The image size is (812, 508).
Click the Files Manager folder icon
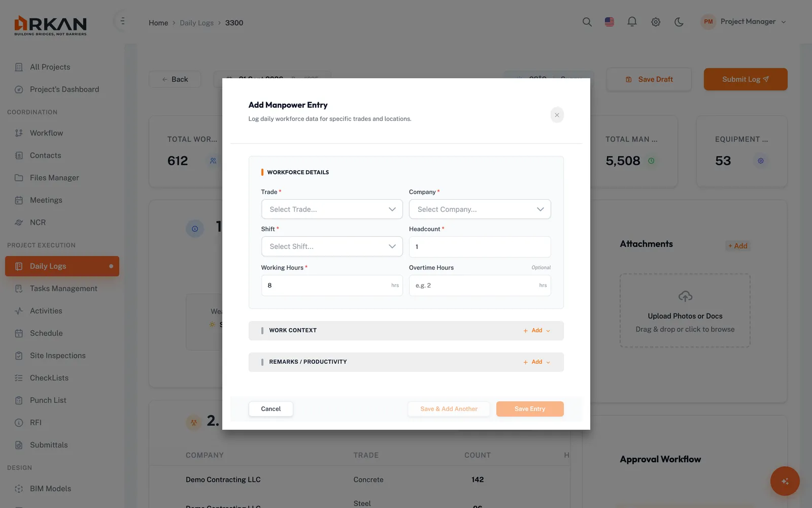(x=19, y=178)
